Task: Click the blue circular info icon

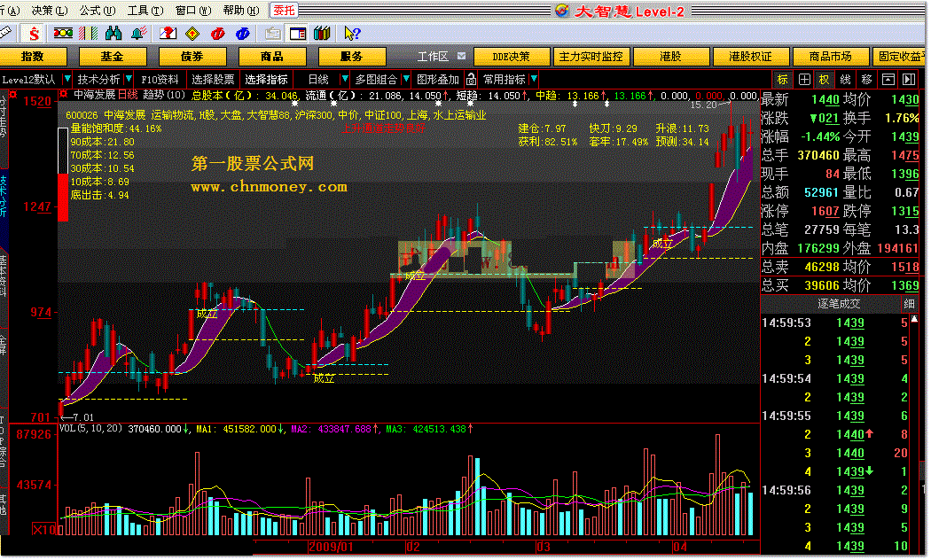Action: 242,34
